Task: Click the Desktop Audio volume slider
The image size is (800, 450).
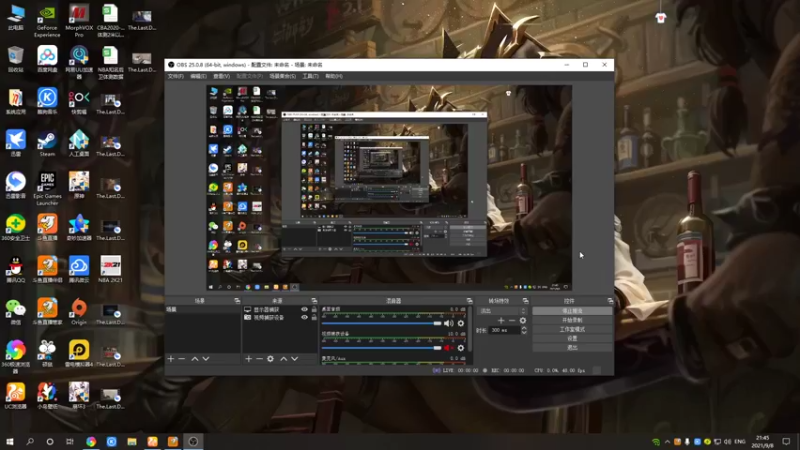Action: click(382, 323)
